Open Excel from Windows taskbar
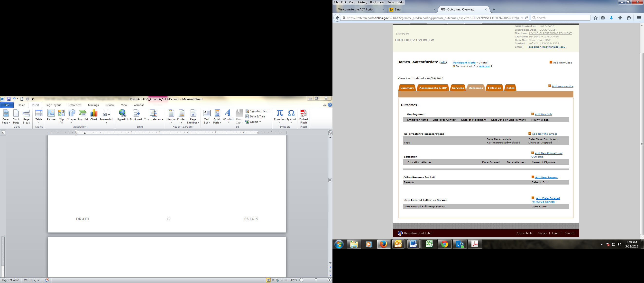 [x=429, y=244]
